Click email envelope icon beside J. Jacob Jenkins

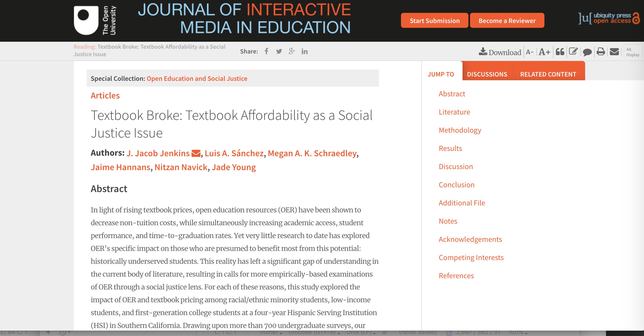click(x=196, y=153)
